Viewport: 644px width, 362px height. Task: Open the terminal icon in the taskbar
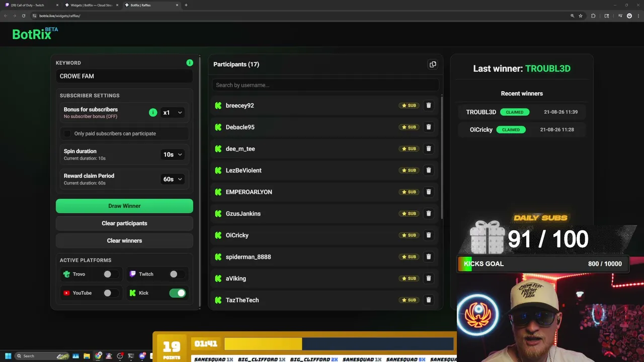[131, 356]
